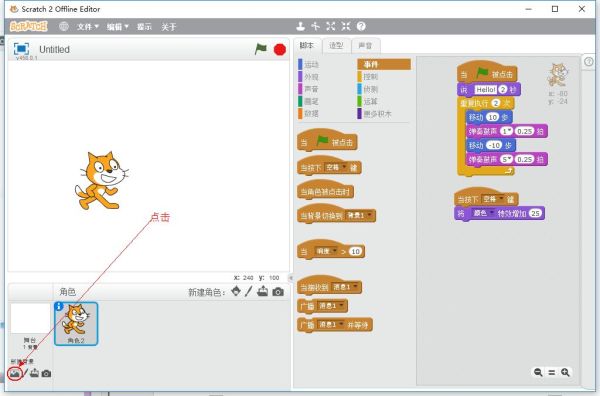Image resolution: width=600 pixels, height=396 pixels.
Task: Switch stage to full-screen presentation mode
Action: (x=21, y=49)
